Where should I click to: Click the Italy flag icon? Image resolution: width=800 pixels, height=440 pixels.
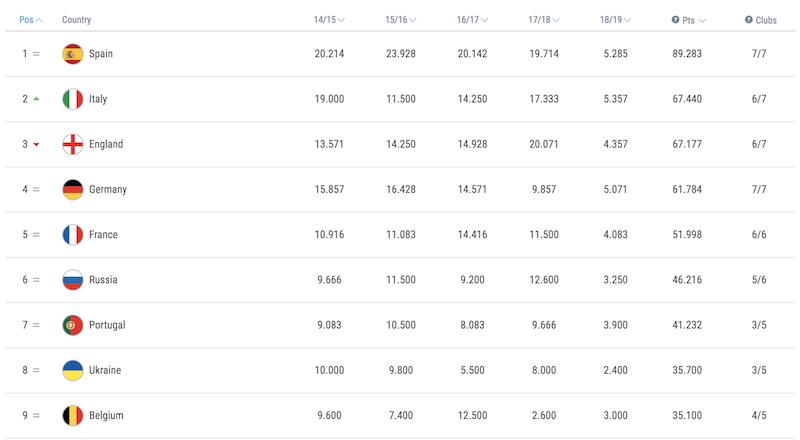(72, 99)
